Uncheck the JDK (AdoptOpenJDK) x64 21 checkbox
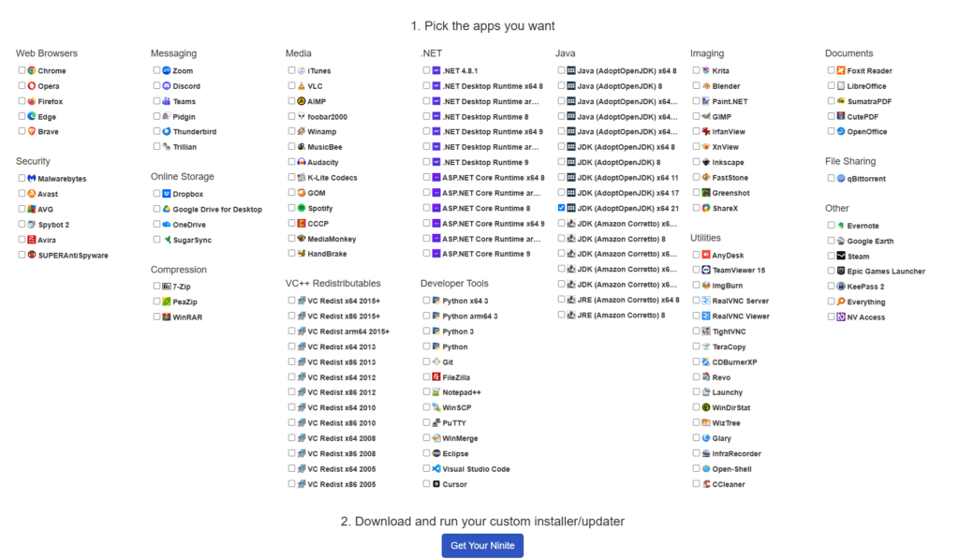 coord(561,208)
